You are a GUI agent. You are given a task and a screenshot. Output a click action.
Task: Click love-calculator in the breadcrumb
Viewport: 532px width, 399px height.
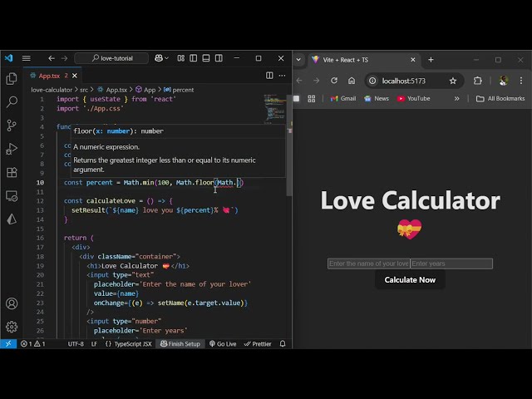pyautogui.click(x=52, y=90)
